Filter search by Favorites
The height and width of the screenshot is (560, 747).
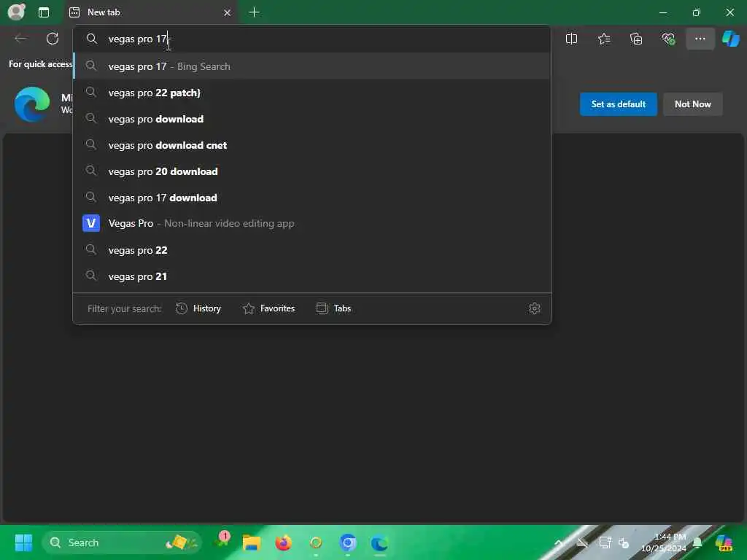click(x=268, y=308)
